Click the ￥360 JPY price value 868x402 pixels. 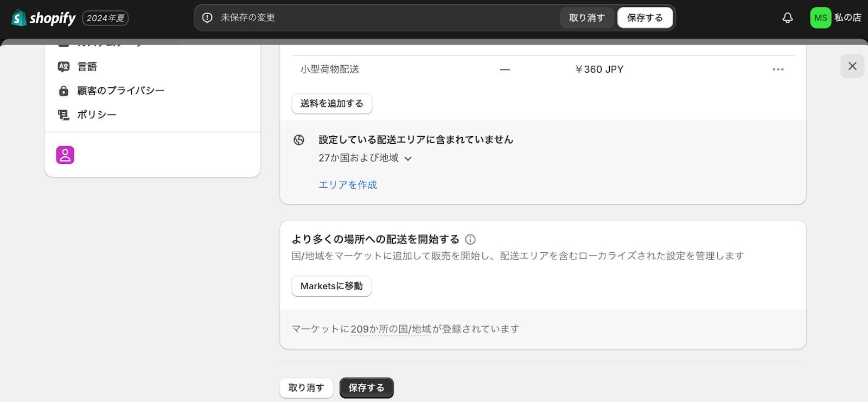coord(599,69)
